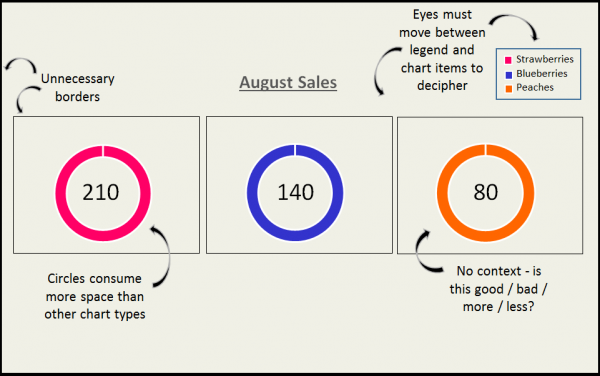The image size is (600, 376).
Task: Select the blue Blueberries legend swatch
Action: [509, 75]
